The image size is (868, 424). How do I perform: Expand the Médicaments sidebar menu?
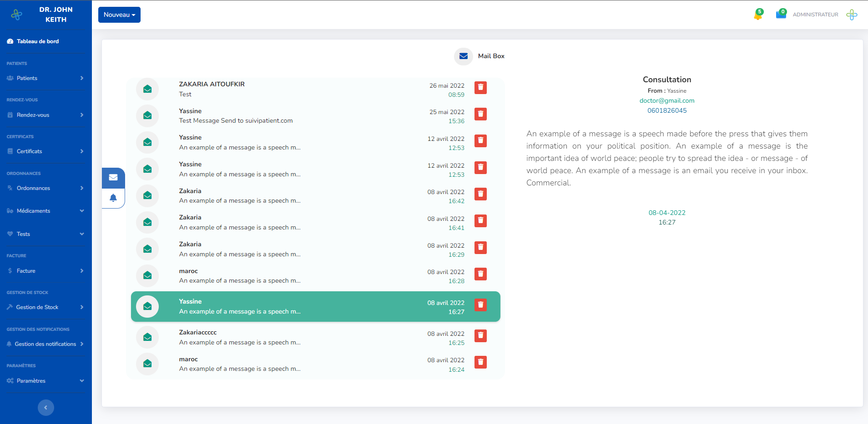click(45, 211)
